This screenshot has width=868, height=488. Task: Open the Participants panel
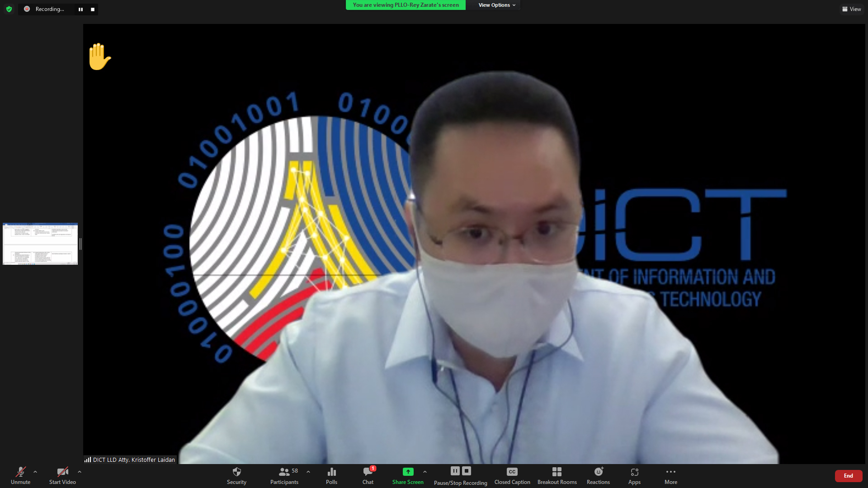pos(284,476)
